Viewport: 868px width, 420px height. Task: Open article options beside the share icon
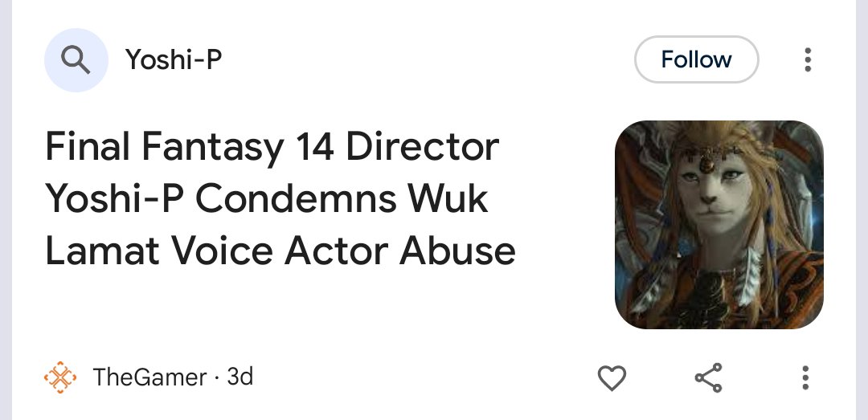pos(805,378)
